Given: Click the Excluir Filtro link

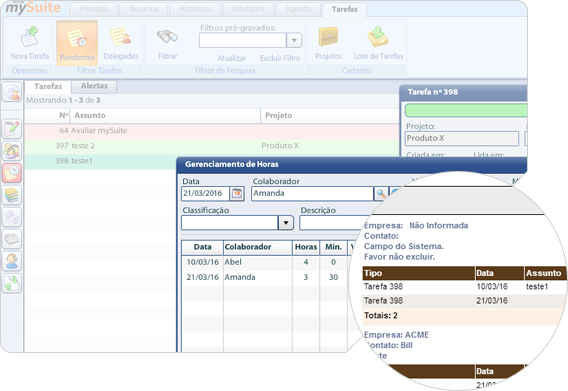Looking at the screenshot, I should pos(280,58).
